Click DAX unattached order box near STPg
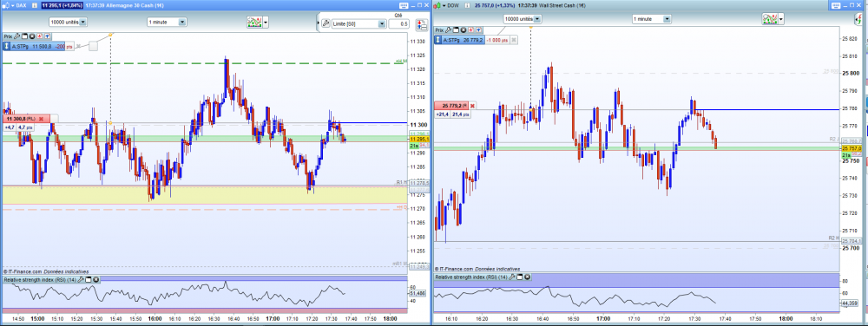This screenshot has height=326, width=868. click(x=93, y=47)
